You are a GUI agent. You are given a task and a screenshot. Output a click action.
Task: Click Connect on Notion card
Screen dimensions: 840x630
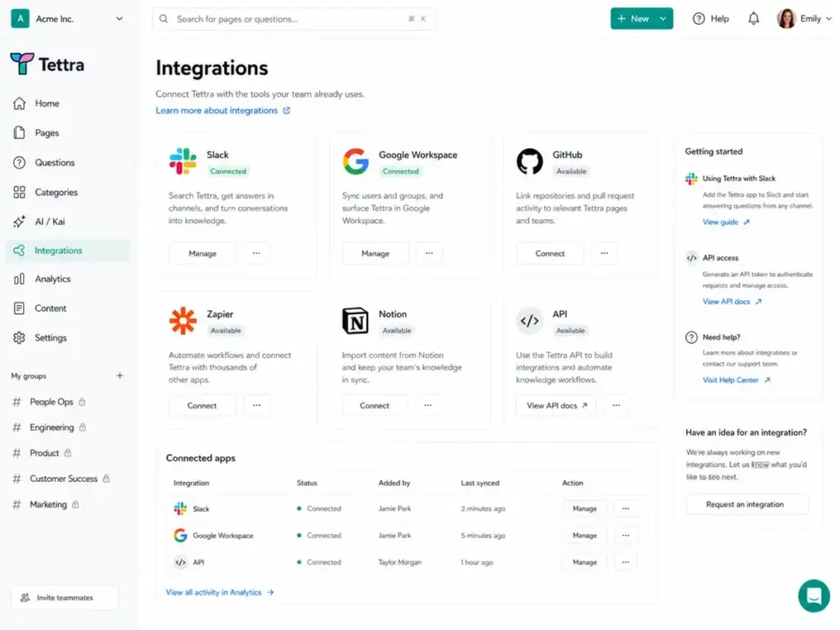[x=374, y=405]
